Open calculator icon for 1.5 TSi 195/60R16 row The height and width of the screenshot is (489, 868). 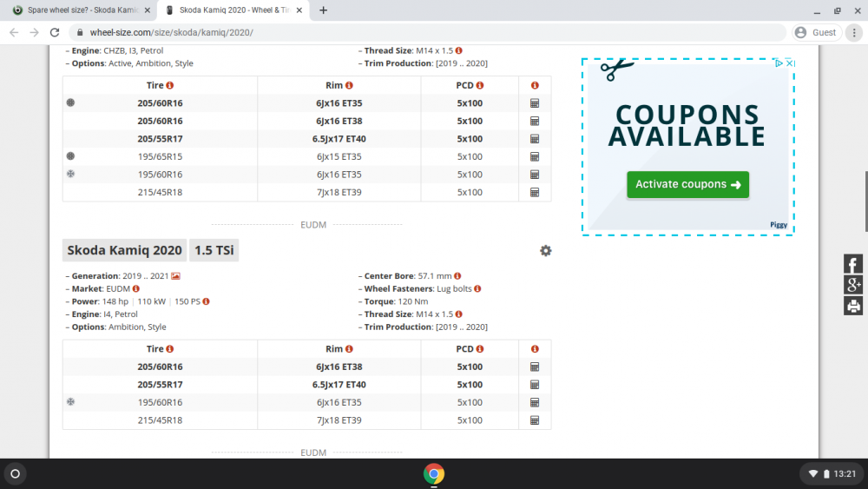coord(534,402)
